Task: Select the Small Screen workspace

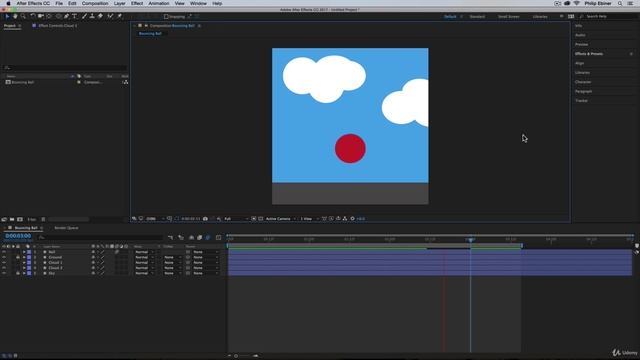Action: pos(509,17)
